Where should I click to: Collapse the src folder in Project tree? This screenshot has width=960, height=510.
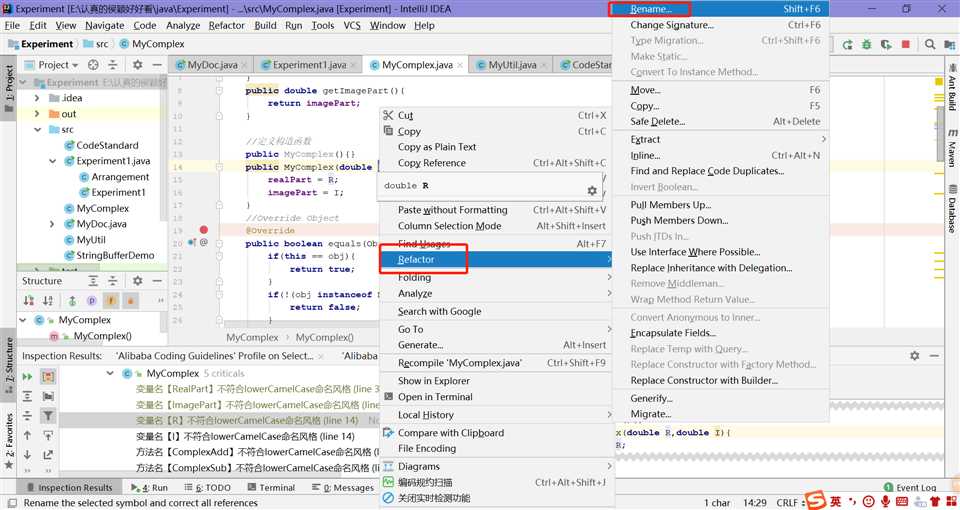pos(37,130)
